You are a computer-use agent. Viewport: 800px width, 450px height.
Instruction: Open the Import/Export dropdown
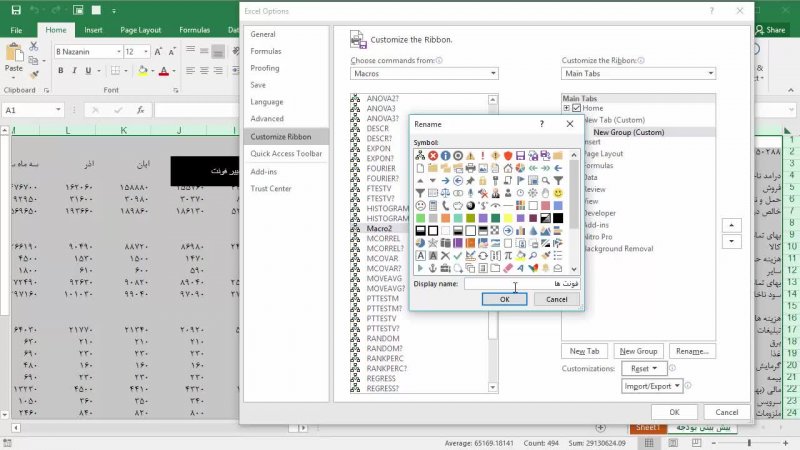[x=652, y=386]
